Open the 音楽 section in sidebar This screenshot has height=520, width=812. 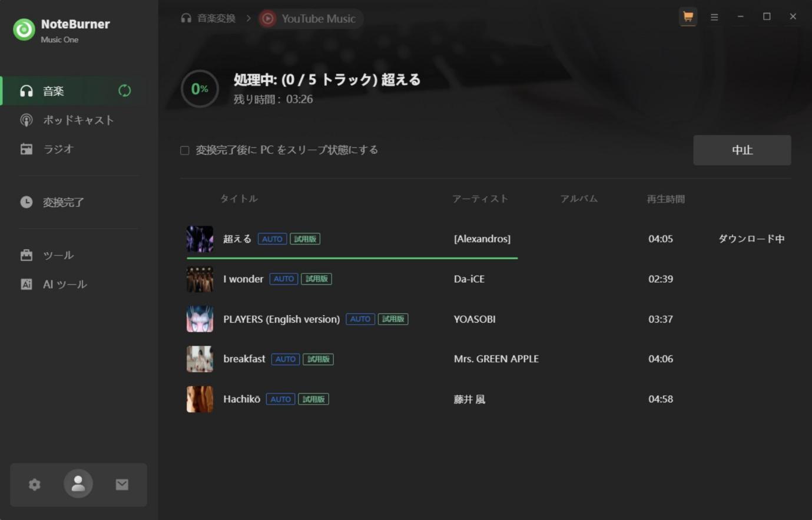72,91
